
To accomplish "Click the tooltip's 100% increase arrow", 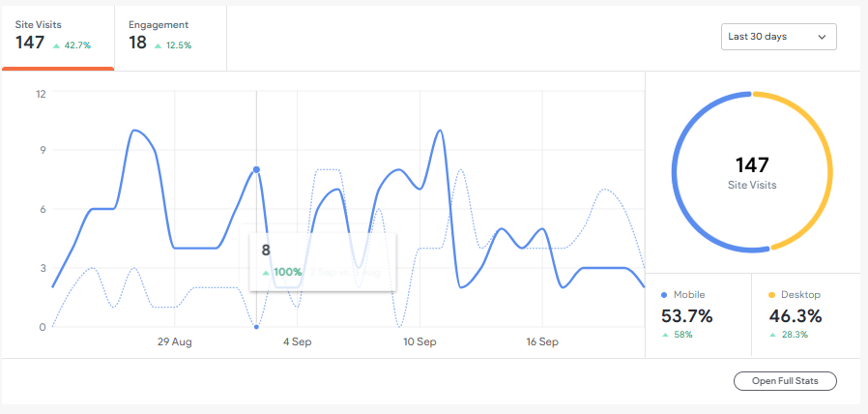I will [266, 273].
